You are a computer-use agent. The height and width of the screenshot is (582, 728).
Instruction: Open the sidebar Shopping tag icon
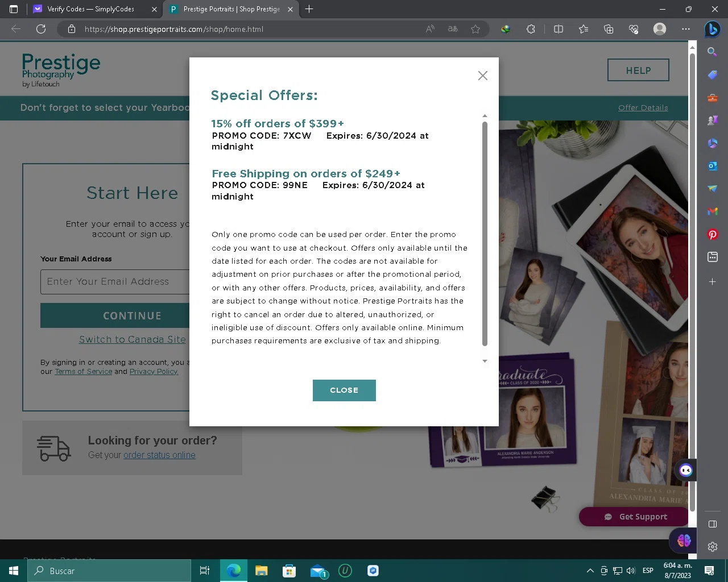712,75
